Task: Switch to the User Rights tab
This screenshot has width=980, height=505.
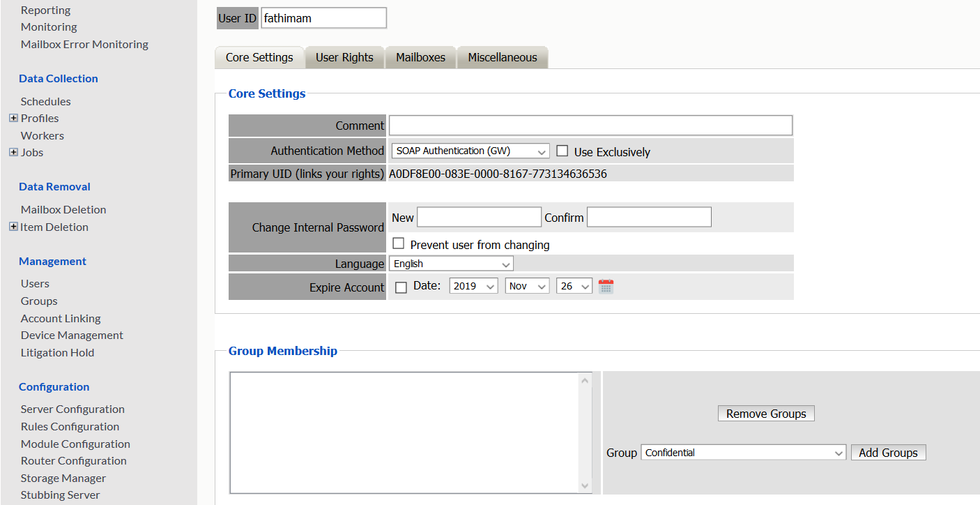Action: coord(344,58)
